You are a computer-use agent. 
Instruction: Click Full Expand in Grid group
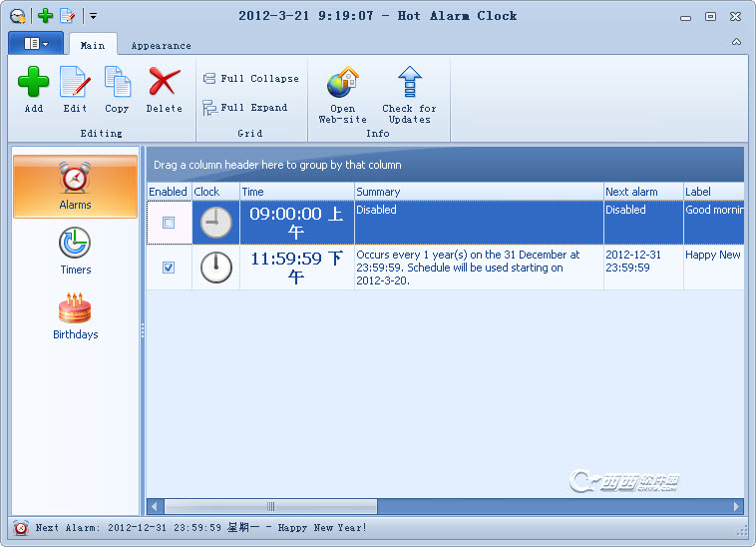coord(245,107)
